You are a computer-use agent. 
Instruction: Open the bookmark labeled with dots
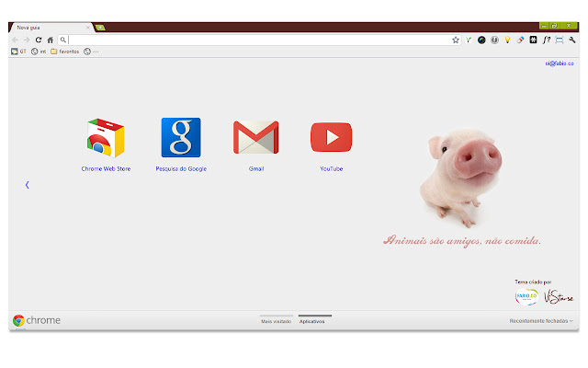(x=92, y=52)
